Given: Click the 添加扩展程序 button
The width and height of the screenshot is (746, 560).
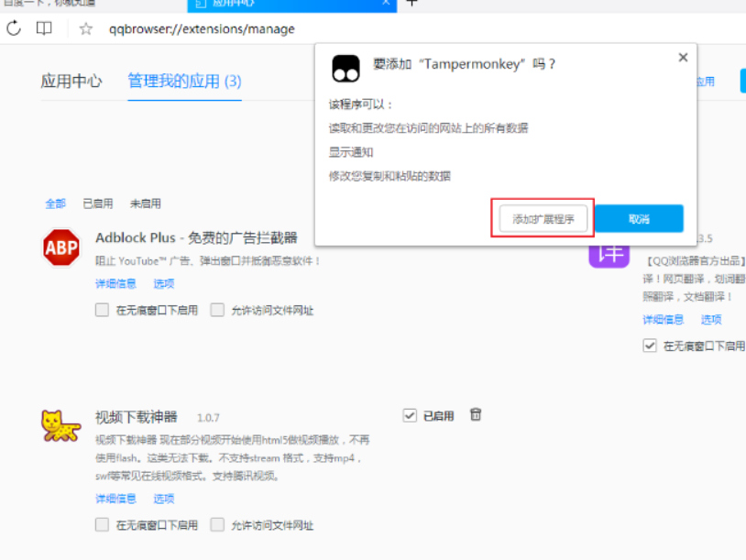Looking at the screenshot, I should click(543, 219).
